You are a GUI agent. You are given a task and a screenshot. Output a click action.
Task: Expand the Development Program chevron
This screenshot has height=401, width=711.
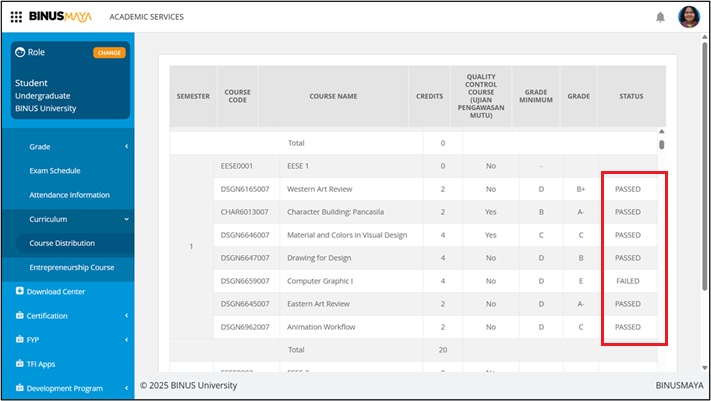click(x=127, y=388)
